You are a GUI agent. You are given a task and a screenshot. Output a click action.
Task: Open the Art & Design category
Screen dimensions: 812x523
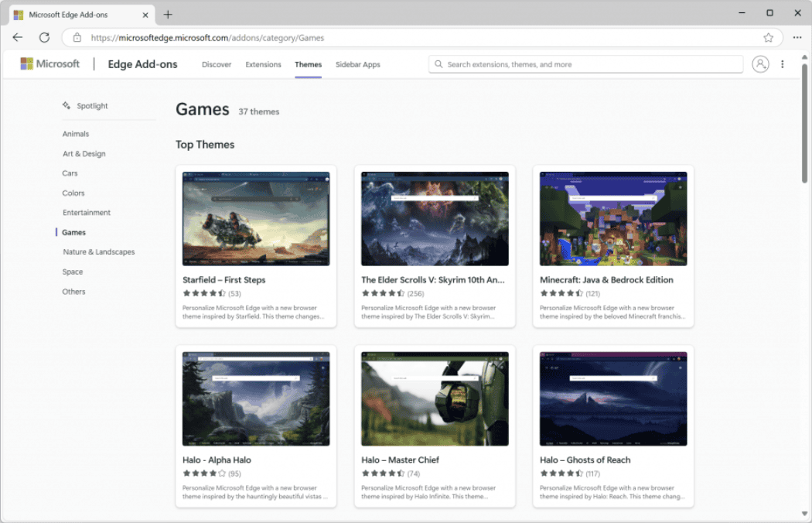tap(84, 153)
